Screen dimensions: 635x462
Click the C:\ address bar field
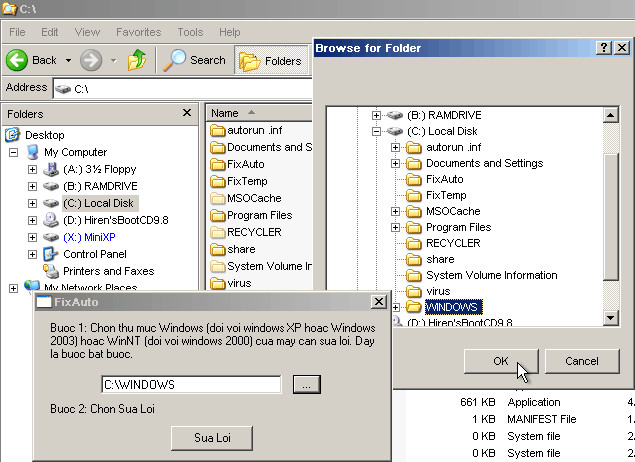183,89
